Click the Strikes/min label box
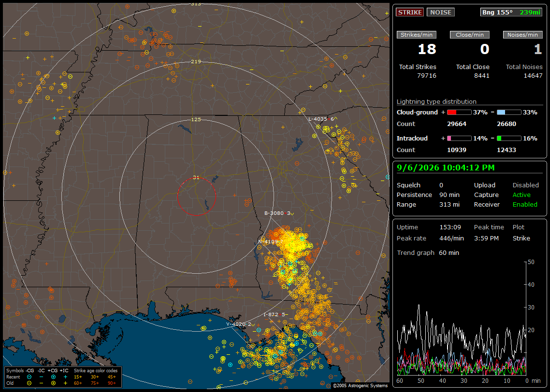 click(416, 35)
